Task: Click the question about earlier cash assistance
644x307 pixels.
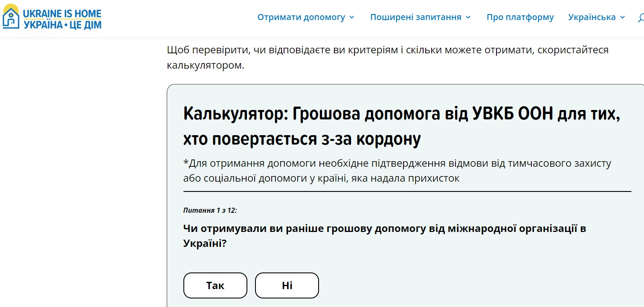Action: [x=385, y=236]
